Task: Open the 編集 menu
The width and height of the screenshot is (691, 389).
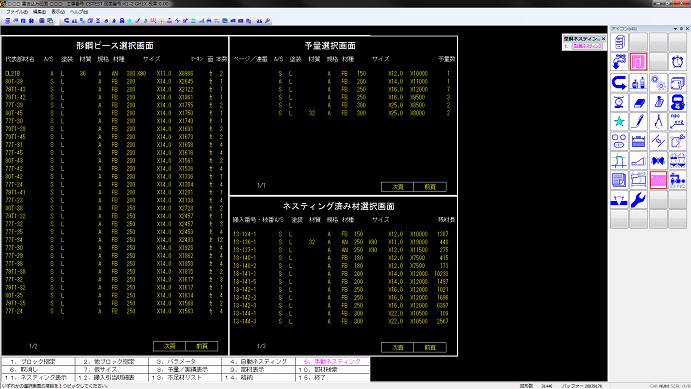Action: 39,12
